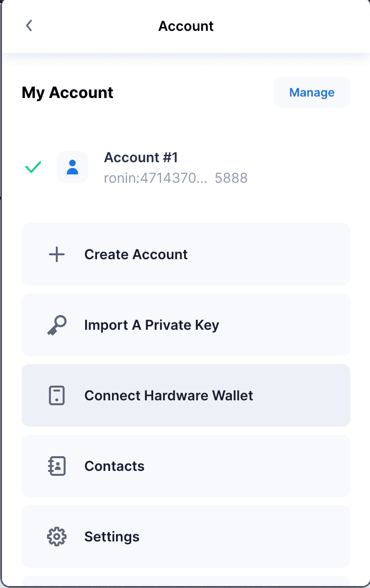This screenshot has width=370, height=588.
Task: Open the Manage accounts button
Action: click(x=312, y=92)
